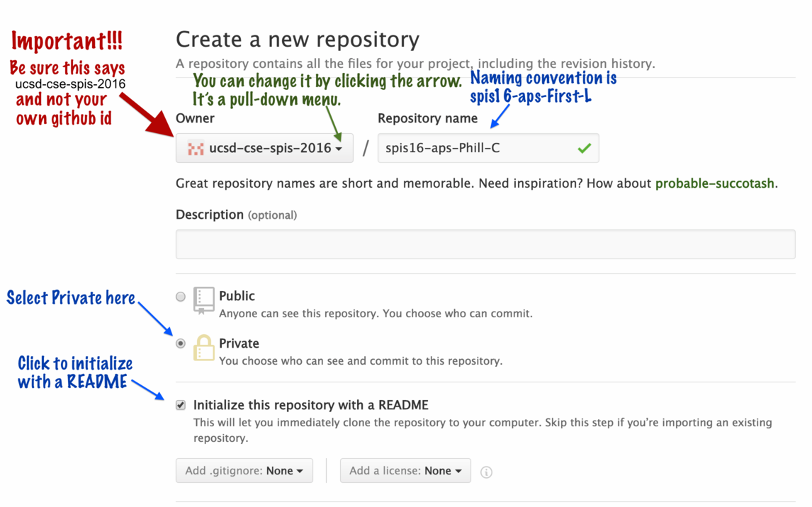Click the Description (optional) label
This screenshot has width=812, height=507.
[x=236, y=215]
